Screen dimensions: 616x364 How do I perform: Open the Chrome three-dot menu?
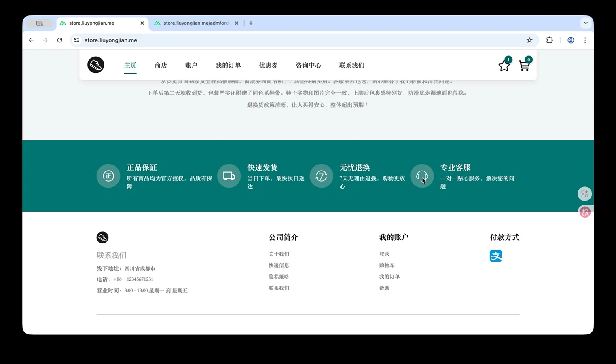coord(585,40)
